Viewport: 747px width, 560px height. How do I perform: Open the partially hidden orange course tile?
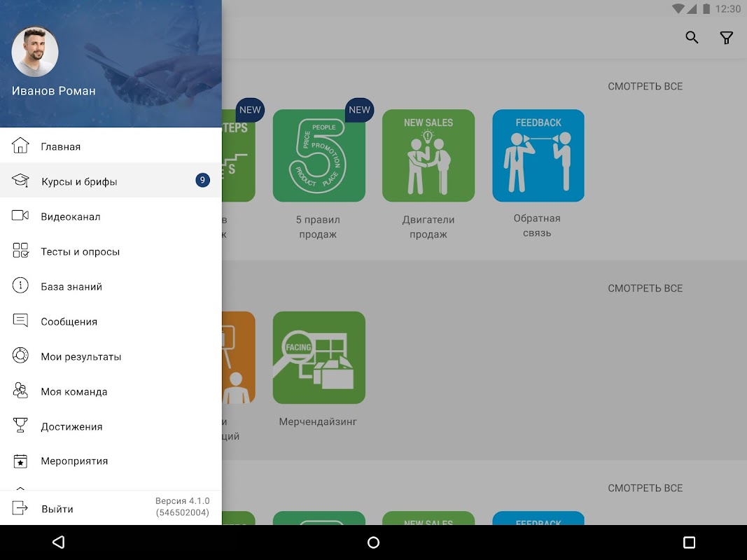239,357
